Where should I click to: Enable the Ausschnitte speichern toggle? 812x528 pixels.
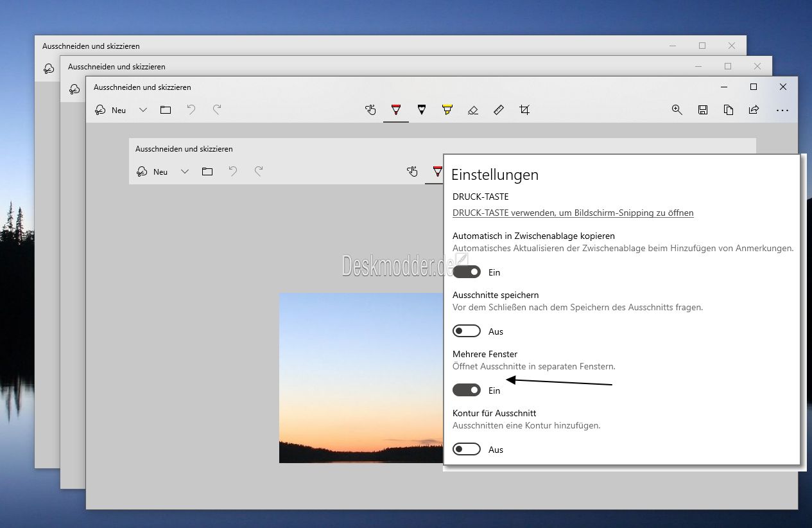pyautogui.click(x=466, y=331)
